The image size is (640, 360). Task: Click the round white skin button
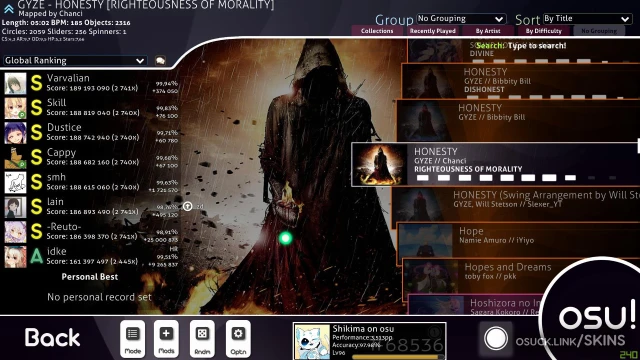pos(496,339)
